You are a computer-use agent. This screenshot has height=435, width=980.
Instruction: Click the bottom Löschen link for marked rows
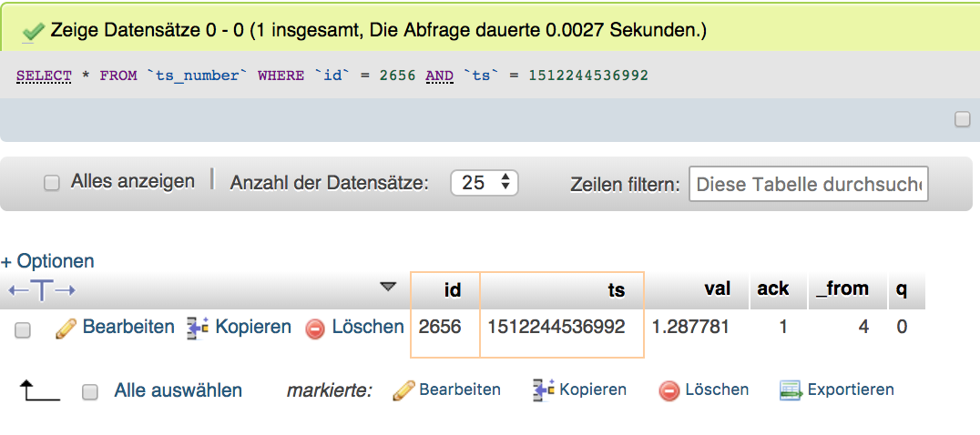pyautogui.click(x=717, y=389)
